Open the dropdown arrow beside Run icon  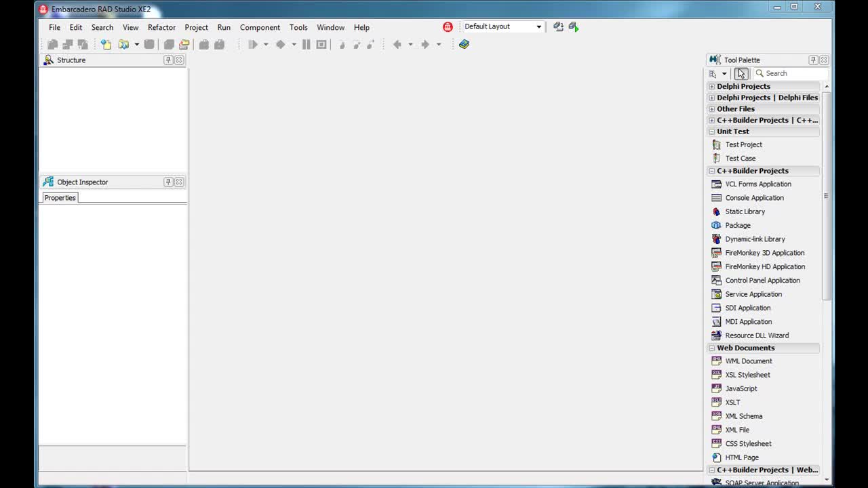[266, 44]
